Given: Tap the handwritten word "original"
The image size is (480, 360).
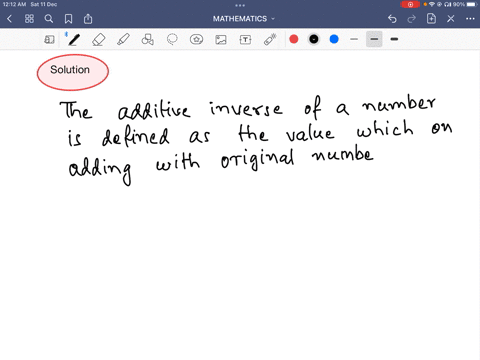Looking at the screenshot, I should (x=258, y=159).
